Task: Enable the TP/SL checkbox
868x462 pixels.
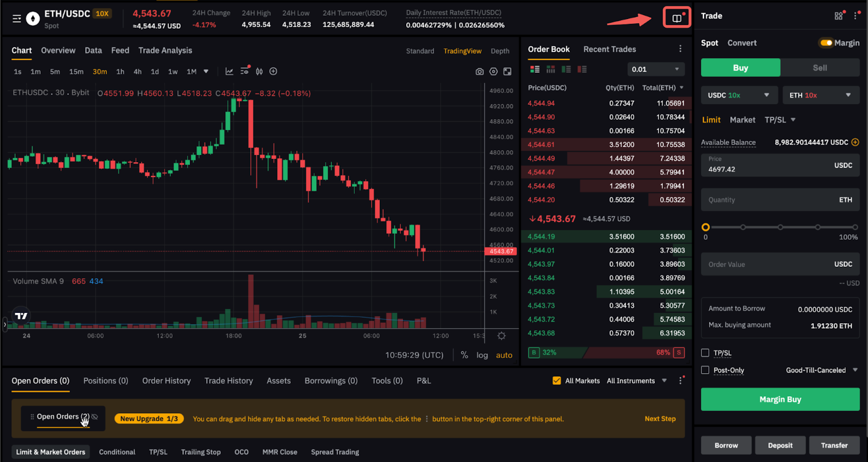Action: (x=705, y=353)
